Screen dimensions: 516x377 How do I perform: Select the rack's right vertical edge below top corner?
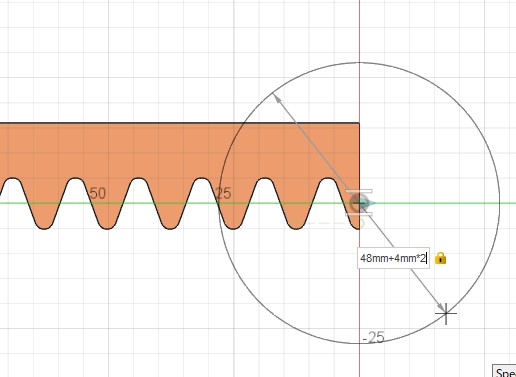pyautogui.click(x=359, y=157)
